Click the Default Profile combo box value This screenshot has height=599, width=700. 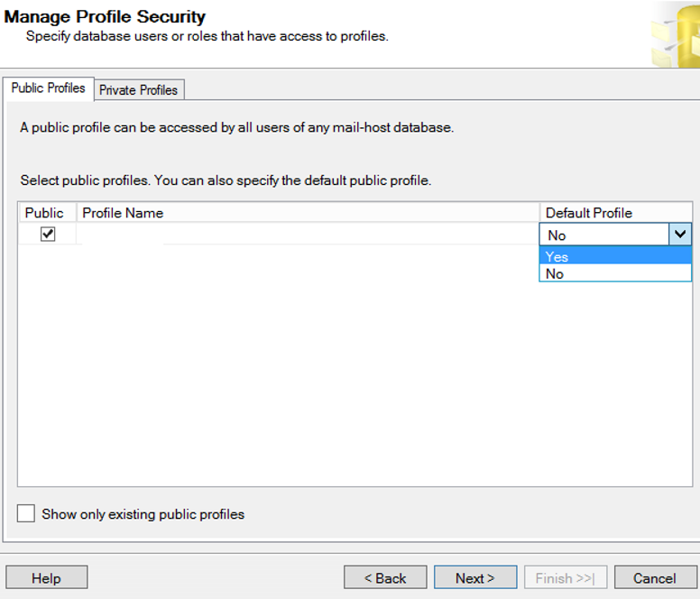tap(604, 235)
